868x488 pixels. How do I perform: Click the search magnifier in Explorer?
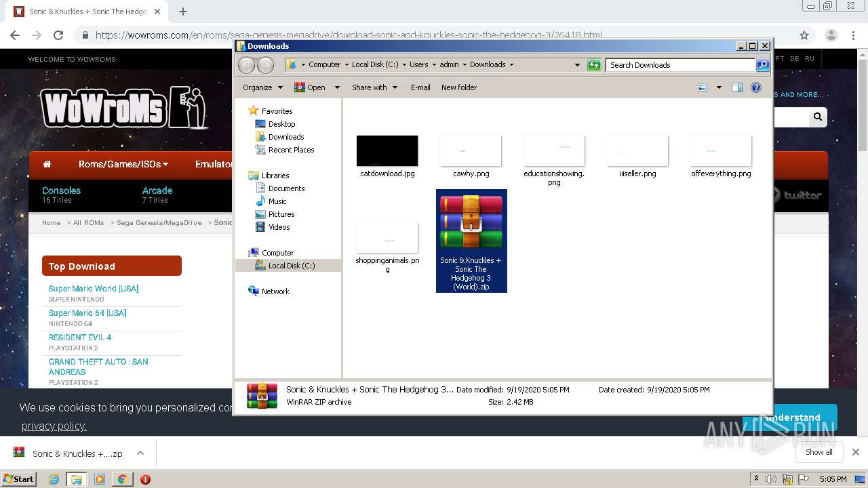tap(763, 65)
